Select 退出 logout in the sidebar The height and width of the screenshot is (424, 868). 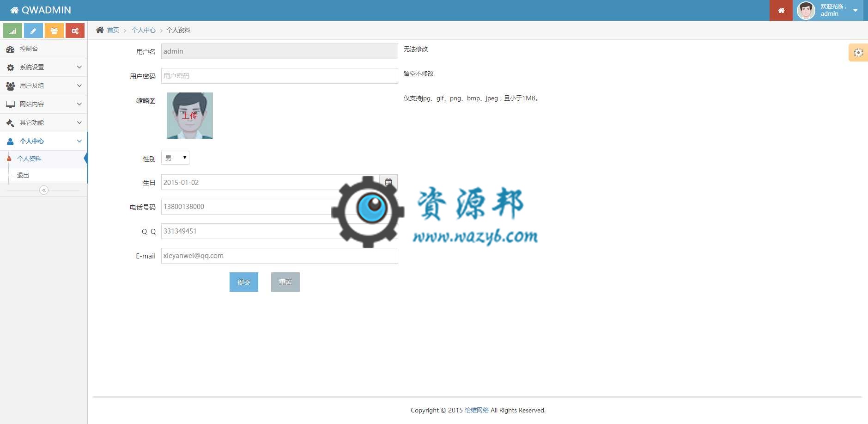tap(44, 175)
